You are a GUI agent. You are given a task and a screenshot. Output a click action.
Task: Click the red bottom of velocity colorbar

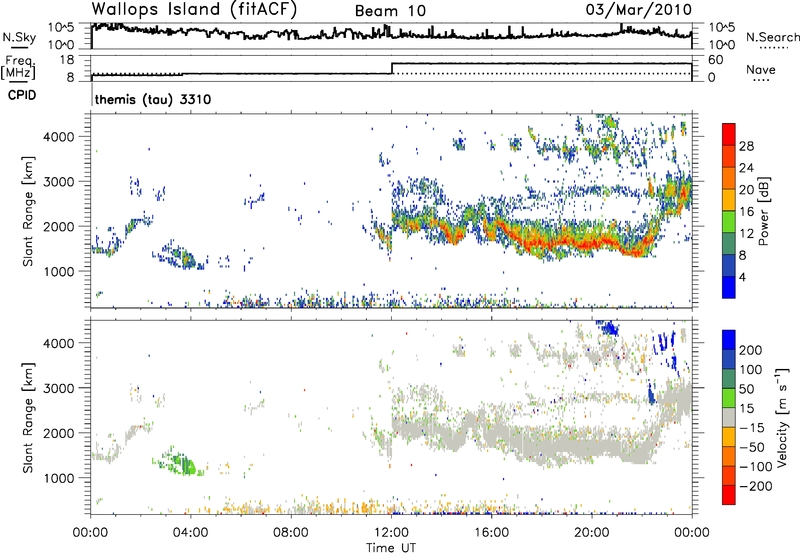click(729, 495)
